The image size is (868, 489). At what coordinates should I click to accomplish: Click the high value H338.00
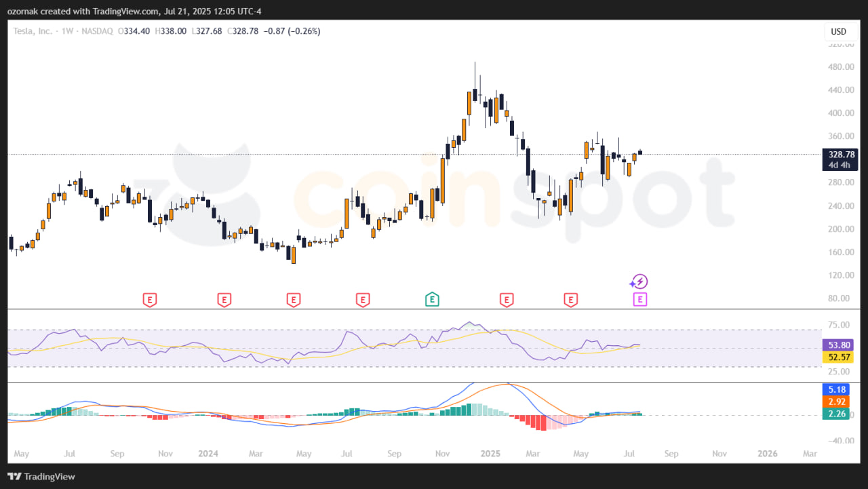click(171, 31)
